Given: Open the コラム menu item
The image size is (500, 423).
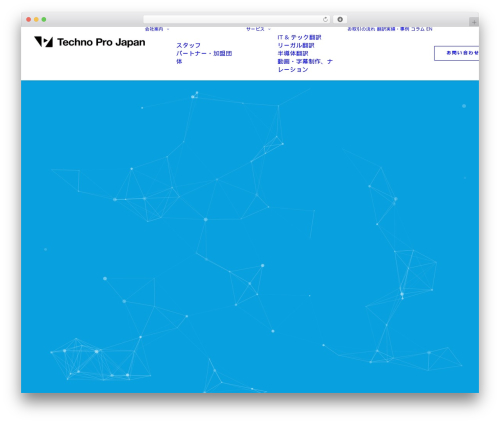Looking at the screenshot, I should pos(418,29).
